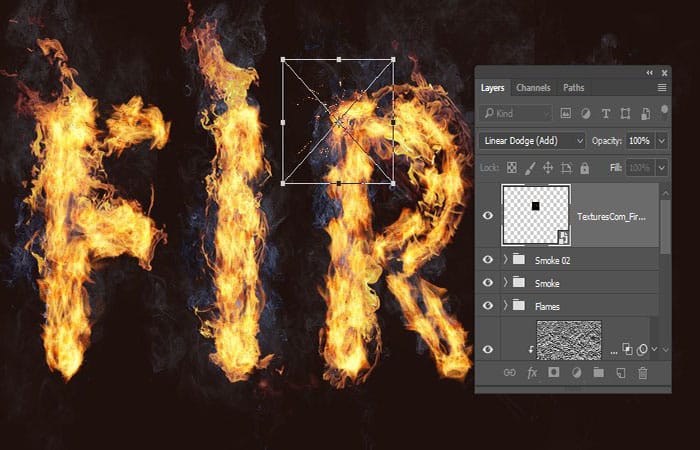Select the Flames group name
700x450 pixels.
point(547,307)
